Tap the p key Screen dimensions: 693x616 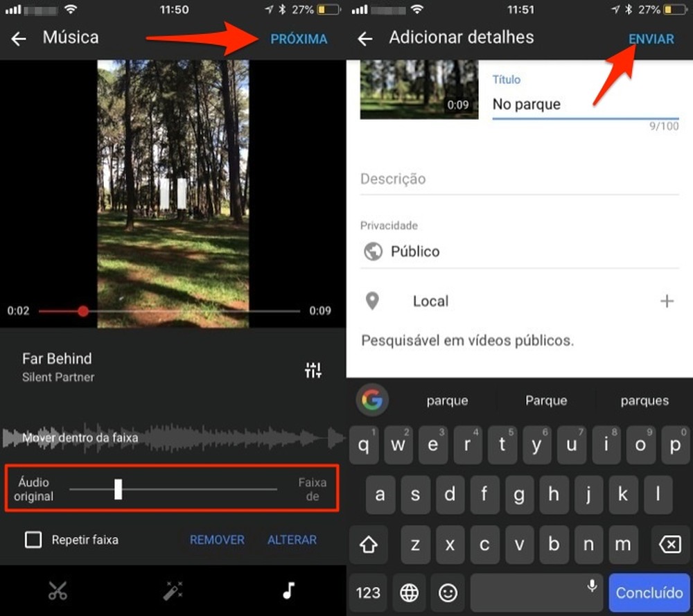click(x=675, y=445)
